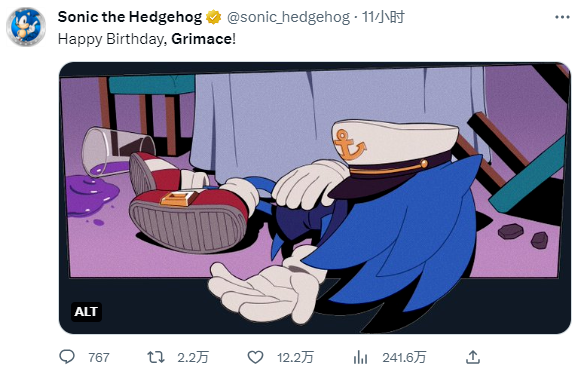Screen dimensions: 582x371
Task: Click the share upload arrow icon
Action: [473, 357]
